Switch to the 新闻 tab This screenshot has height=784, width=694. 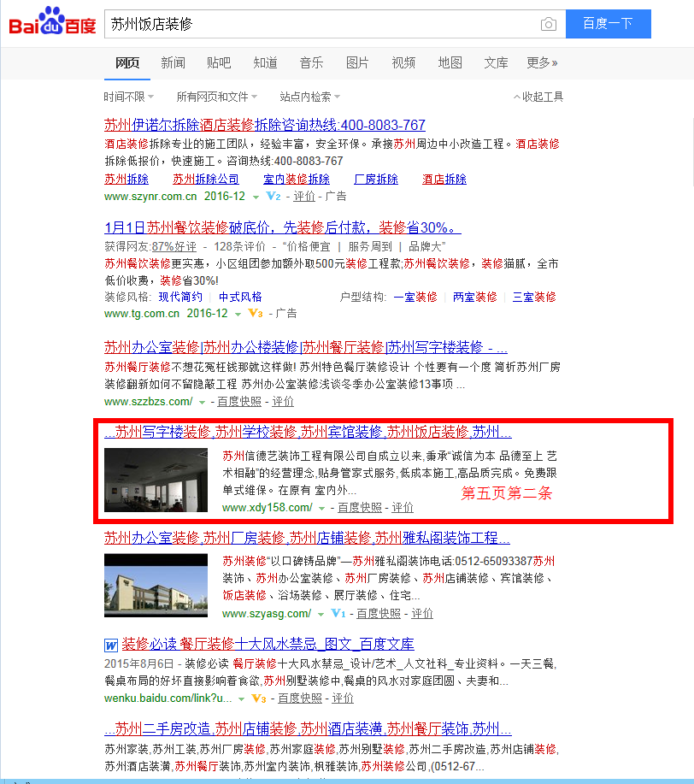pyautogui.click(x=173, y=63)
